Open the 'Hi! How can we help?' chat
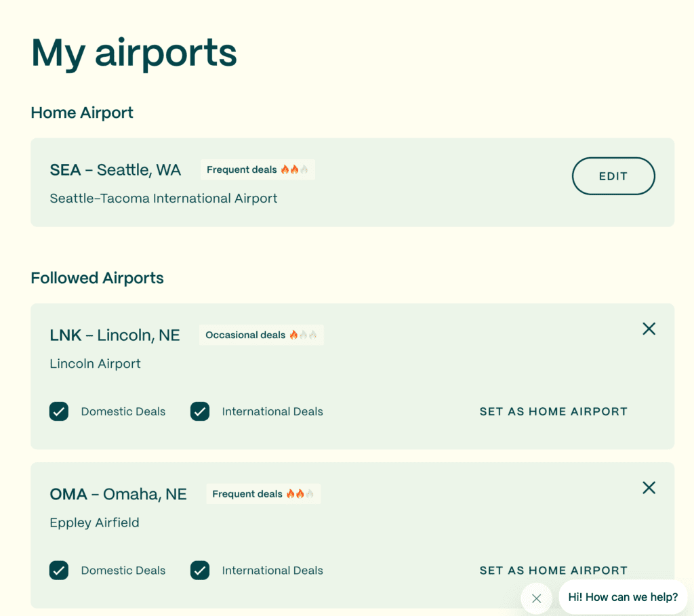 pos(623,597)
